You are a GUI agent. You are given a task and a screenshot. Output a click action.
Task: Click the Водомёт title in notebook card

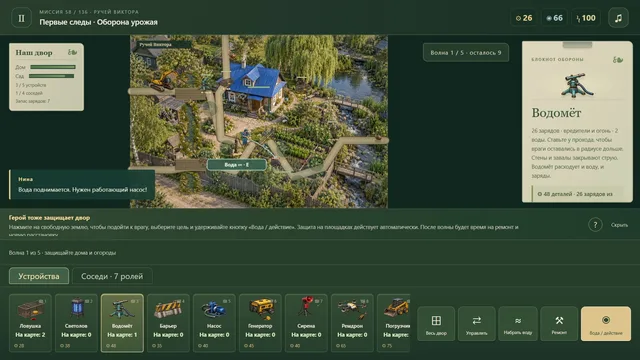click(x=556, y=113)
